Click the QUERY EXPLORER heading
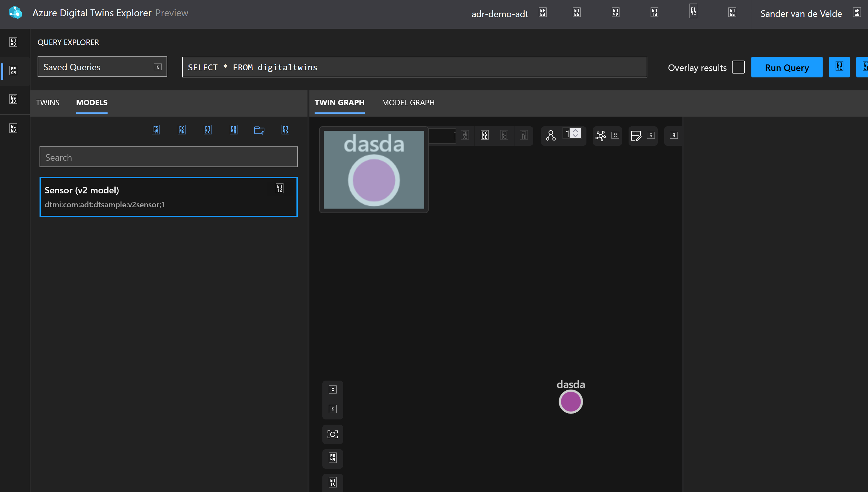Screen dimensions: 868x492 point(68,42)
